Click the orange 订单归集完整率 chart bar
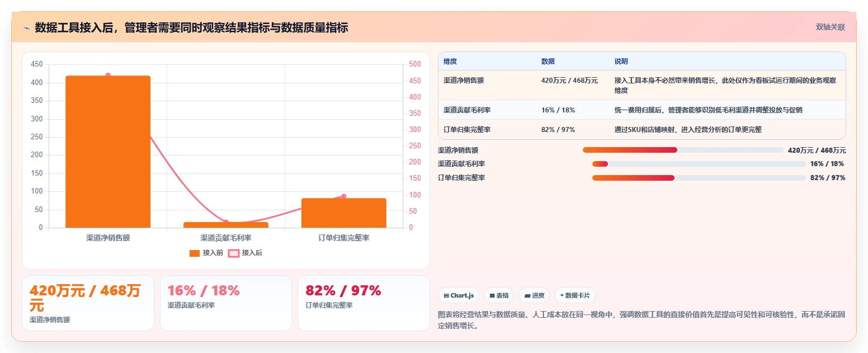 pos(344,213)
